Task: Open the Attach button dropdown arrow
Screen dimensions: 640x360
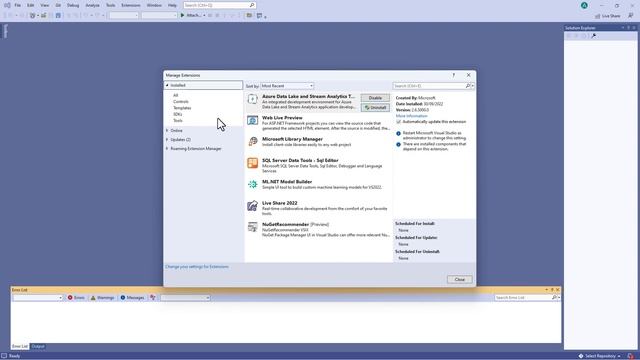Action: (204, 16)
